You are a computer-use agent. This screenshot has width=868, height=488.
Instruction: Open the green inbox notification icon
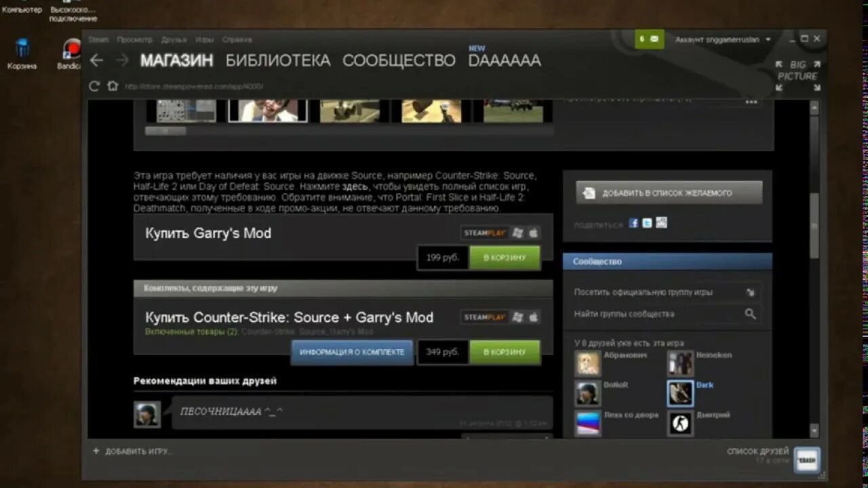point(649,39)
